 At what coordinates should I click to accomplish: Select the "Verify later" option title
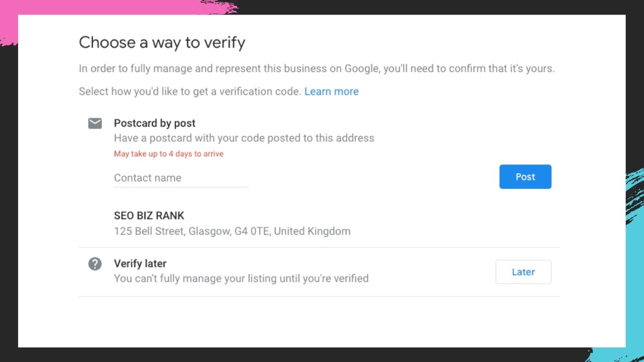tap(140, 263)
